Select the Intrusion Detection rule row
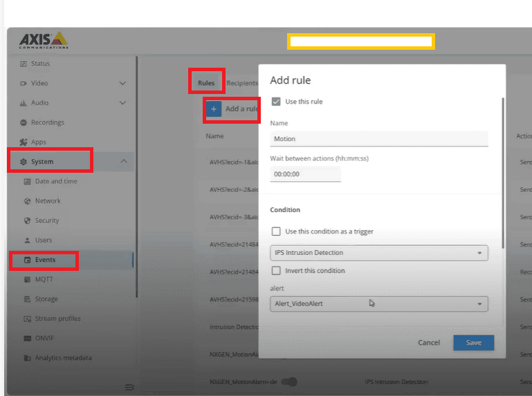Viewport: 532px width, 396px height. click(x=234, y=327)
